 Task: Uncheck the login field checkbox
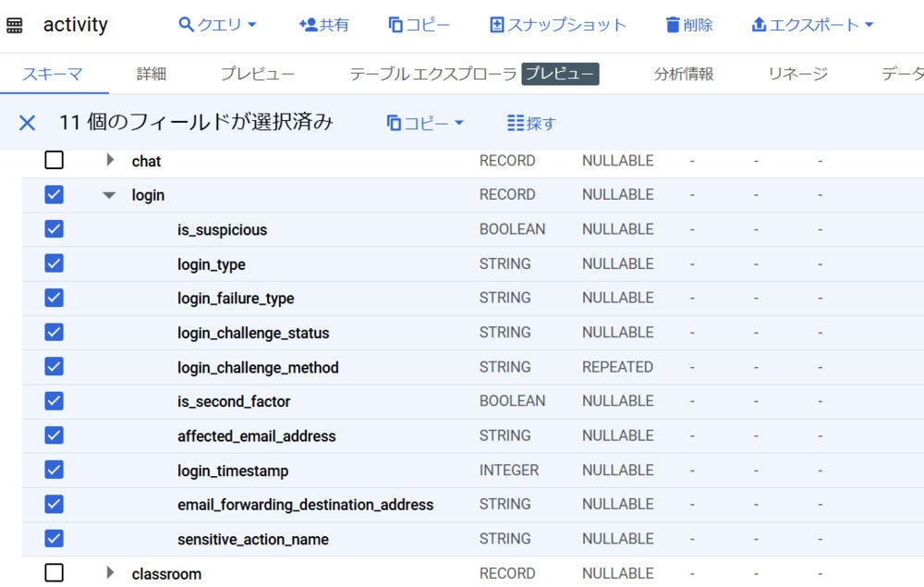coord(53,194)
